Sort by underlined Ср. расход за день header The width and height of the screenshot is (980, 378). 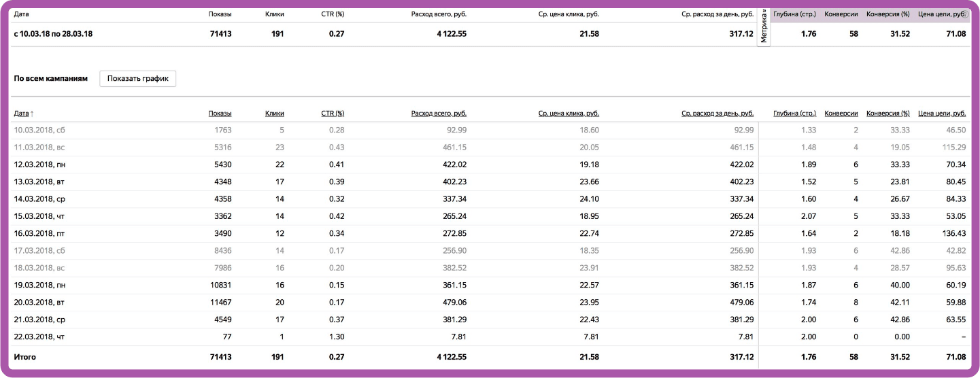(x=717, y=114)
